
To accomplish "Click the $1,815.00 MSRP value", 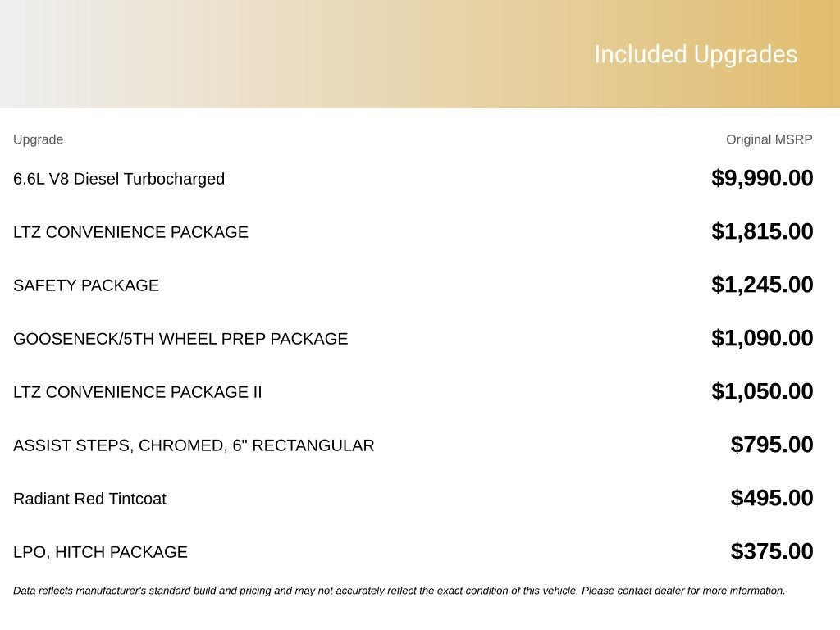I will pyautogui.click(x=762, y=231).
